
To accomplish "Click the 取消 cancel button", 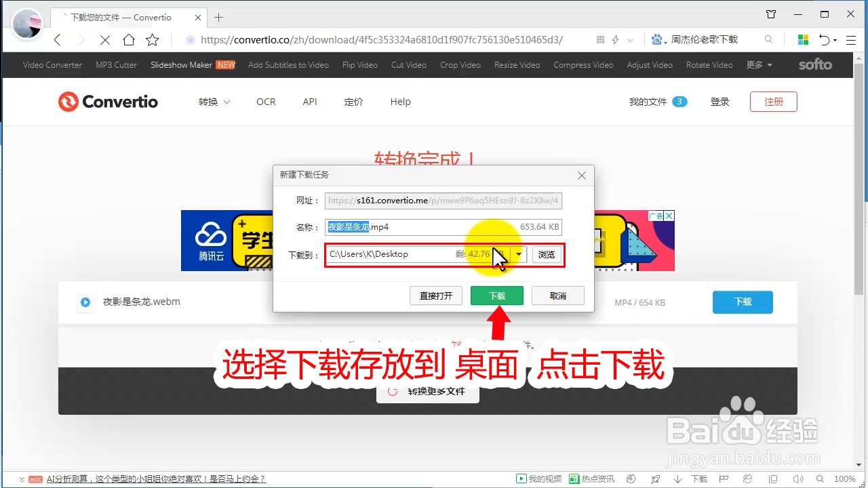I will click(x=558, y=296).
